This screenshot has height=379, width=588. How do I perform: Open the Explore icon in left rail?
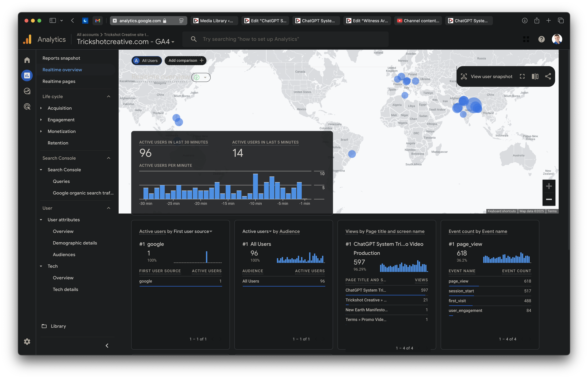point(27,91)
